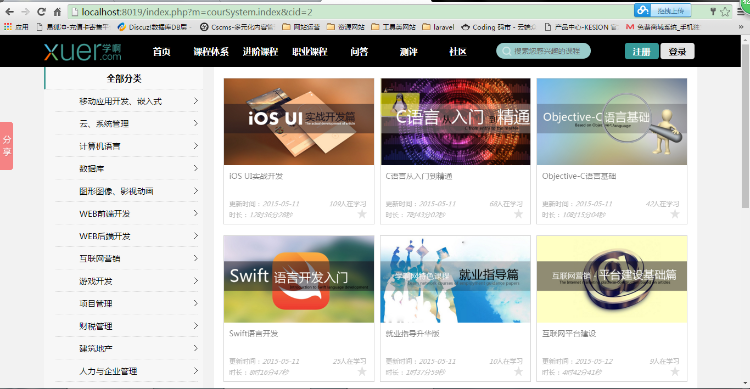Open the Swift语言开发 course title
750x389 pixels.
coord(254,333)
